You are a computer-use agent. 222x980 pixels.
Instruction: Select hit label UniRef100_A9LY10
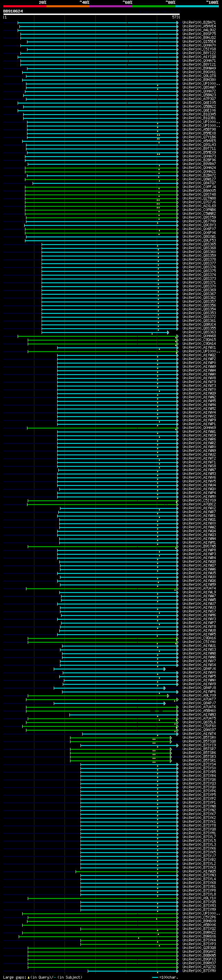(x=199, y=898)
